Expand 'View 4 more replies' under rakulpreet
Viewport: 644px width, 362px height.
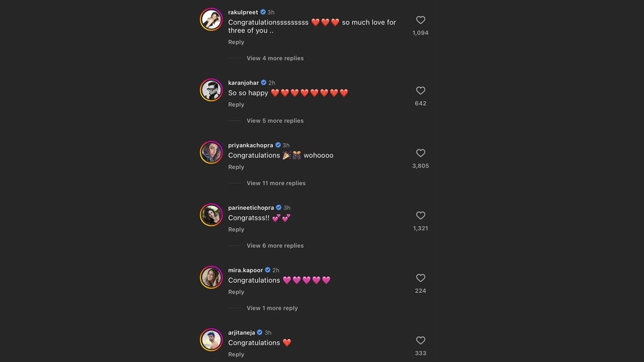click(x=275, y=58)
